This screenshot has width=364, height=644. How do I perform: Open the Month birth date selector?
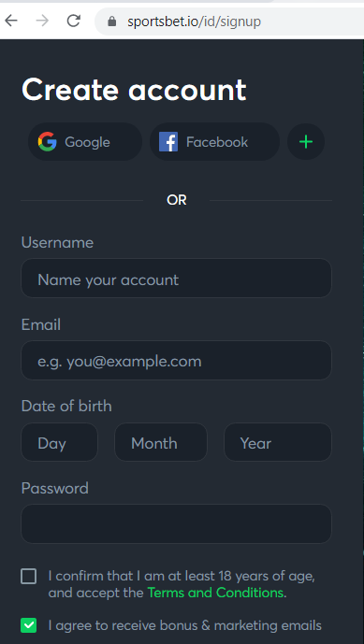[x=161, y=442]
